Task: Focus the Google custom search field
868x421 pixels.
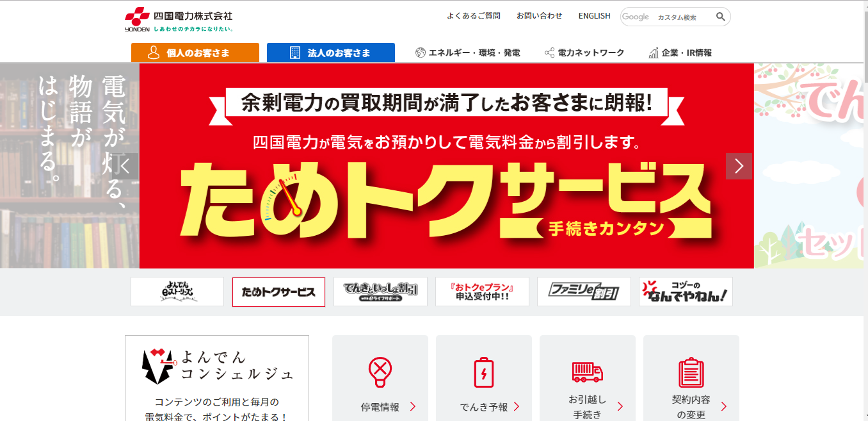Action: 666,17
